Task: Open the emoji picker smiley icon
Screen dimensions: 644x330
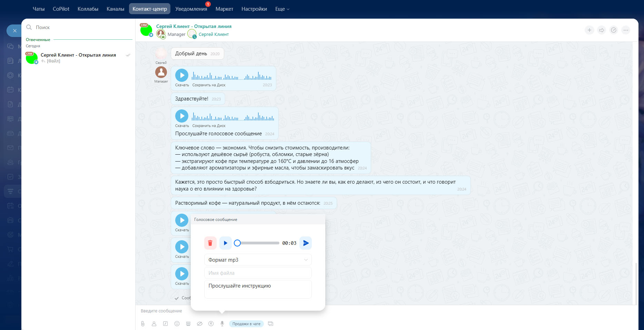Action: coord(177,324)
